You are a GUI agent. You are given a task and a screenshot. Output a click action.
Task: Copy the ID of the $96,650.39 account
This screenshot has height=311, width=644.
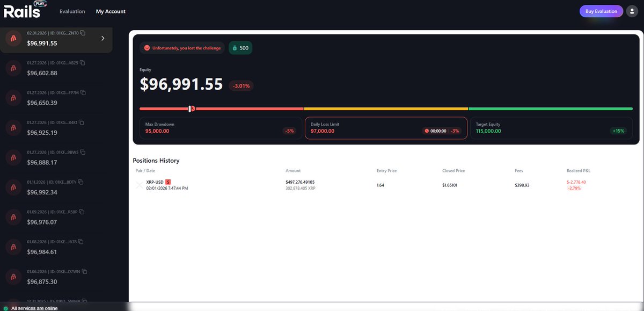click(83, 92)
